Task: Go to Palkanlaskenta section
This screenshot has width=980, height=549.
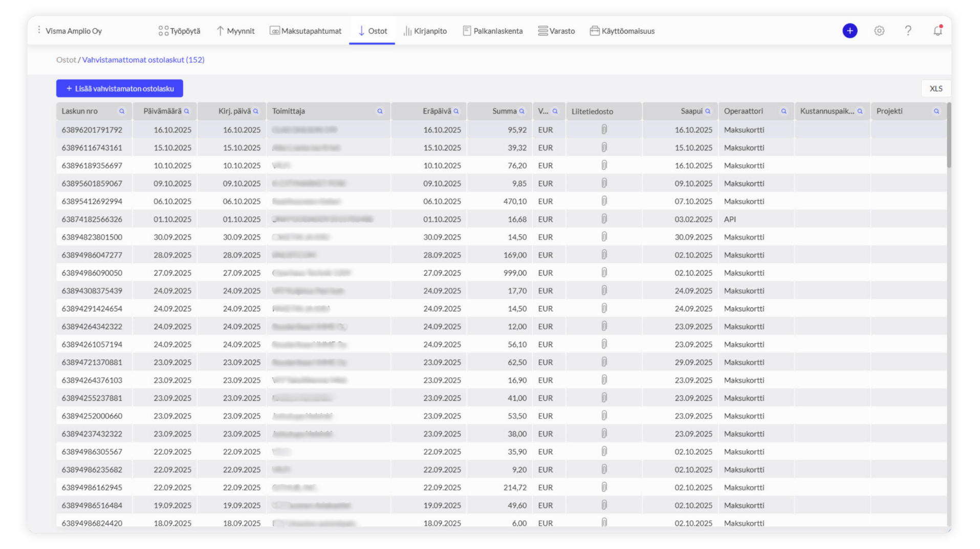Action: click(492, 31)
